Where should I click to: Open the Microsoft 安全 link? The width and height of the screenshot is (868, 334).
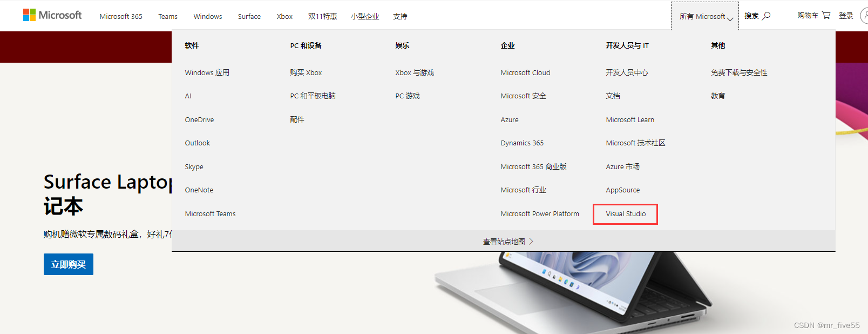pos(523,96)
